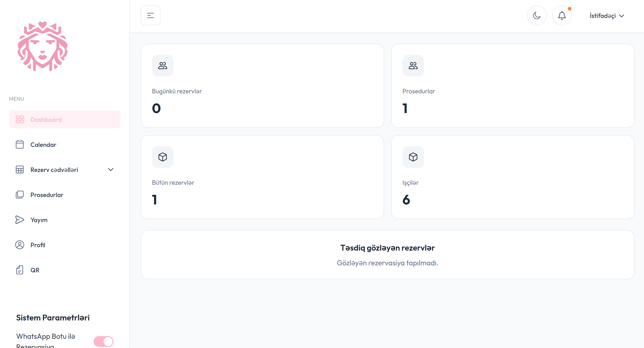Open notifications via the bell icon
This screenshot has width=644, height=348.
pos(562,15)
